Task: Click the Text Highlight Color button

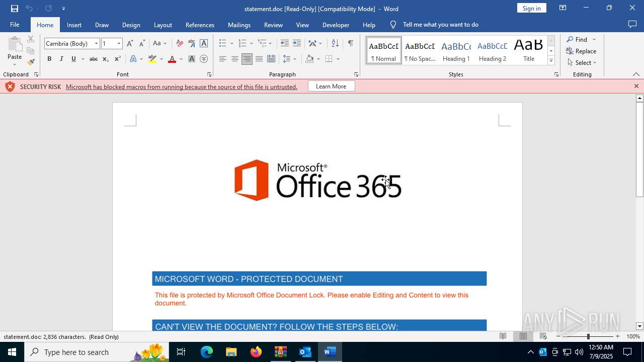Action: (x=152, y=59)
